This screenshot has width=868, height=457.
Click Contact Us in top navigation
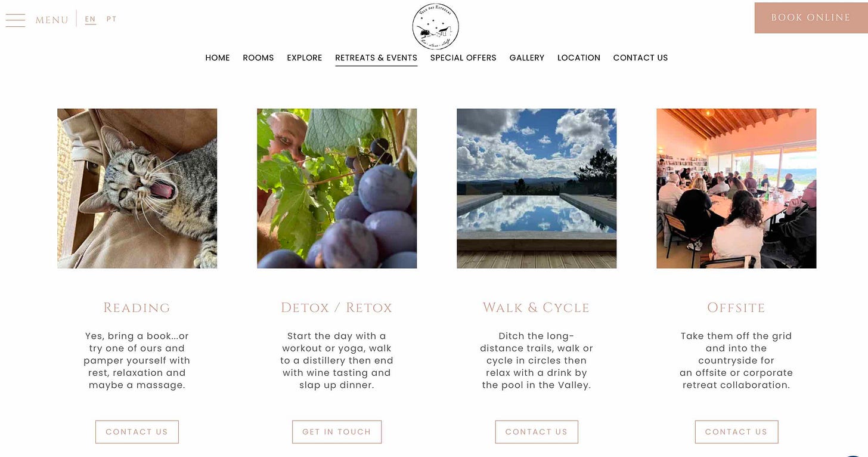640,58
